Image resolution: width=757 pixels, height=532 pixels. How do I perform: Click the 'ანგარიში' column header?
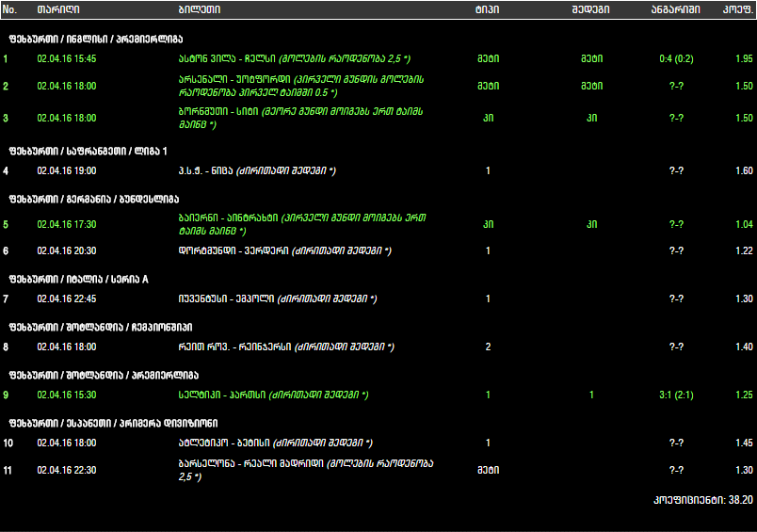pos(675,9)
